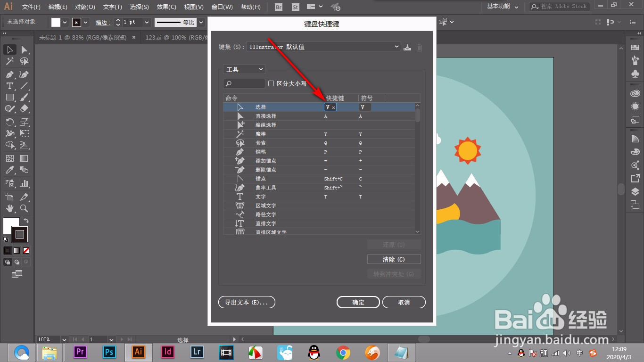Pick the Lasso tool in the toolbar

[x=25, y=61]
